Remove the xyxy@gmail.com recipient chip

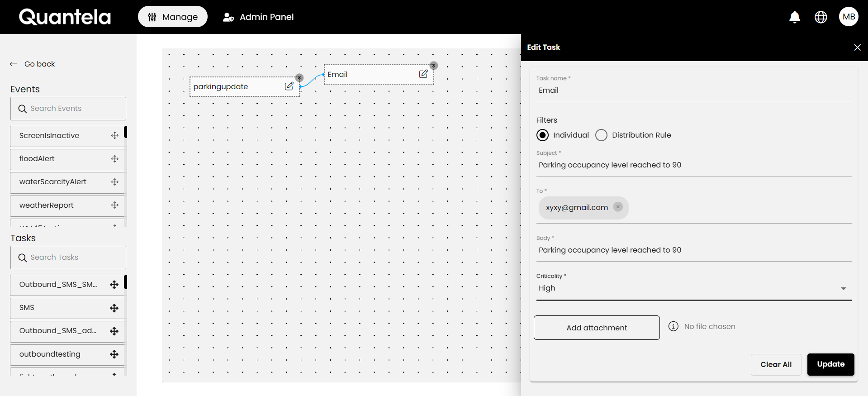(x=618, y=207)
